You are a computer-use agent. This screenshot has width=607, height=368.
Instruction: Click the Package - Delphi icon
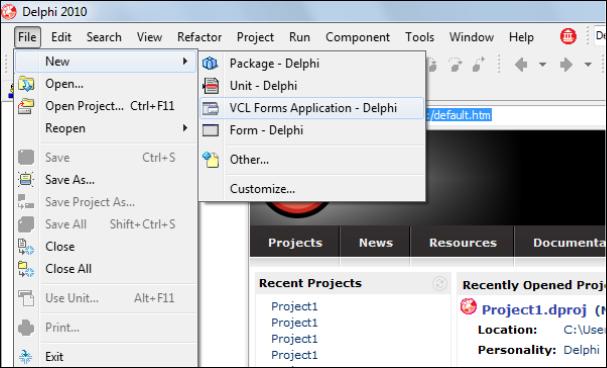[x=210, y=63]
